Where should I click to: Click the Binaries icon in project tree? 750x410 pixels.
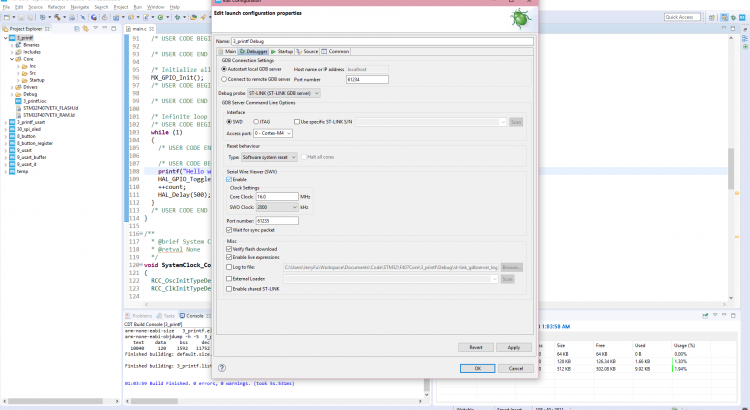point(19,45)
